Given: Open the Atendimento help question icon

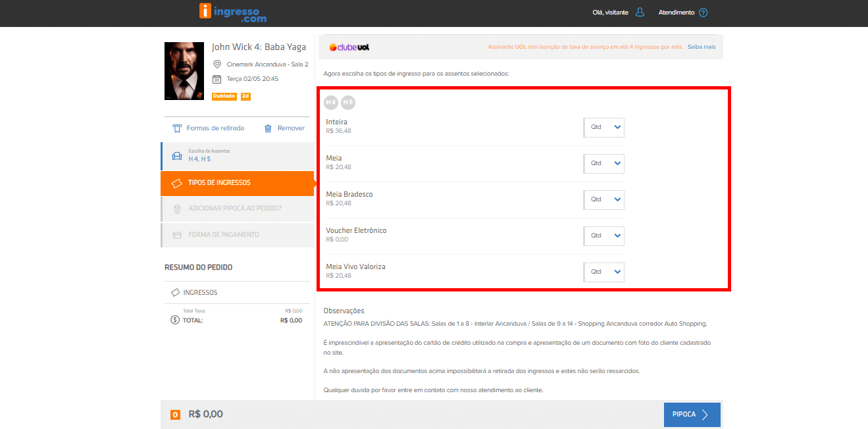Looking at the screenshot, I should pyautogui.click(x=703, y=13).
